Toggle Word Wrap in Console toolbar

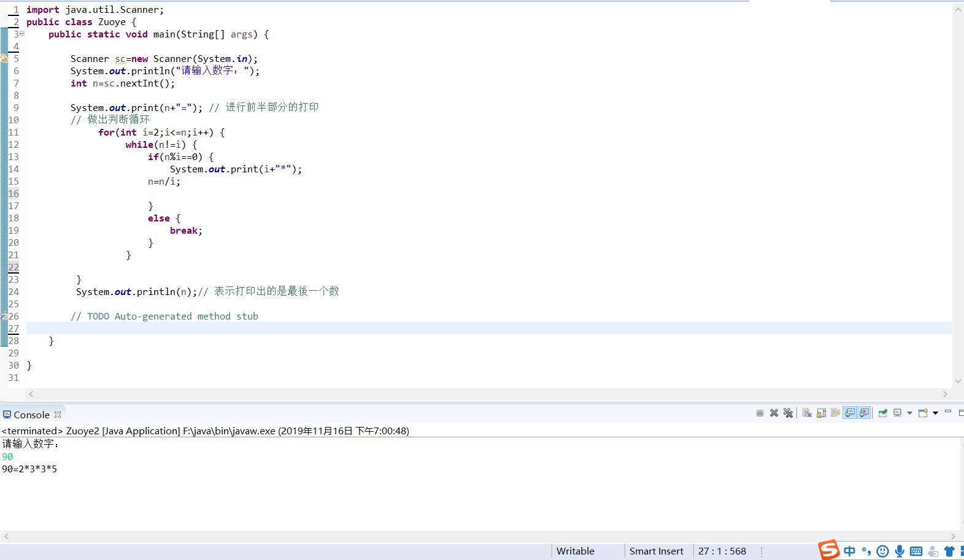pyautogui.click(x=835, y=413)
